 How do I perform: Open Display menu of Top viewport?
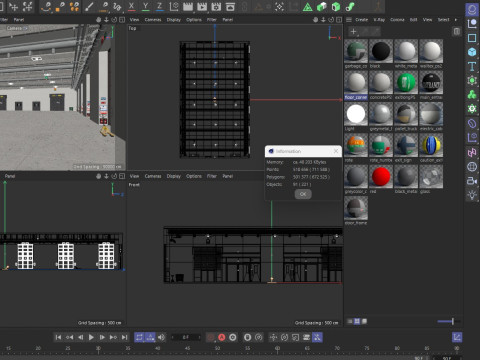(174, 20)
